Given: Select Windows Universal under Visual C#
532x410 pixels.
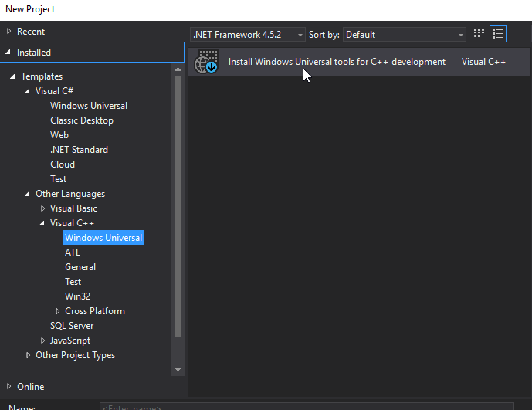Looking at the screenshot, I should [x=89, y=106].
